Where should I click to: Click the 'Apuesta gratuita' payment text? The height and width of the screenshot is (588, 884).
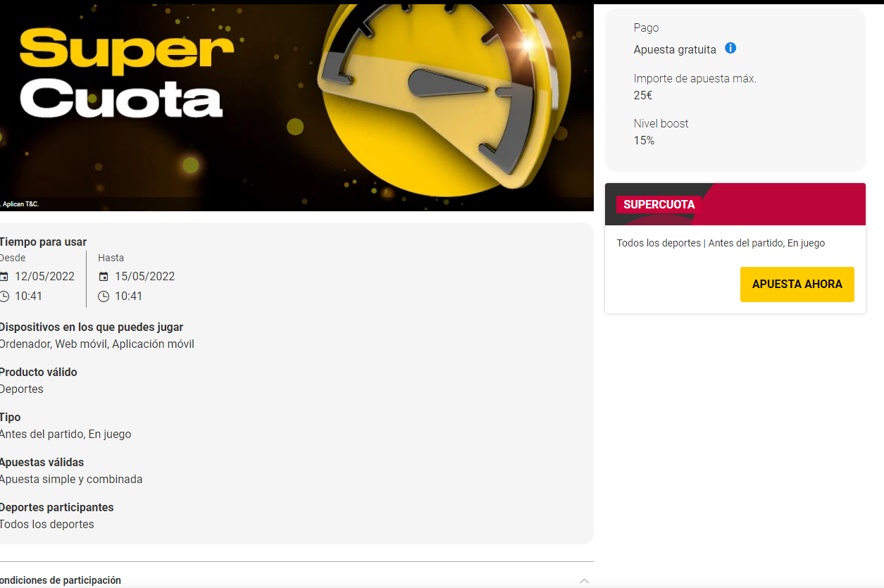pyautogui.click(x=675, y=50)
